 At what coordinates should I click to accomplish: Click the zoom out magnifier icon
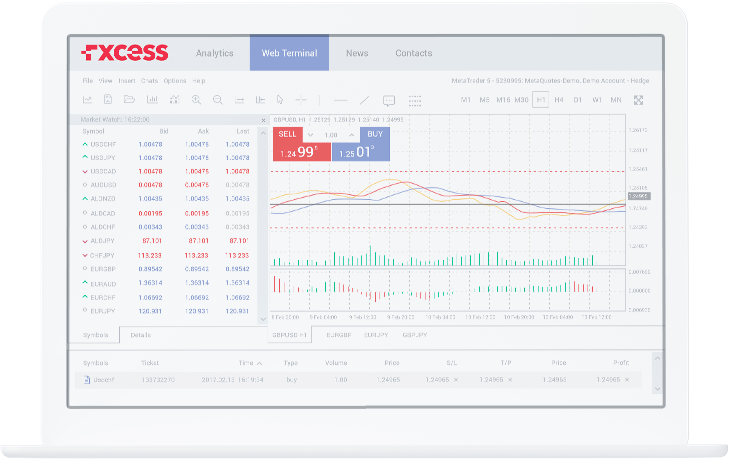[217, 100]
